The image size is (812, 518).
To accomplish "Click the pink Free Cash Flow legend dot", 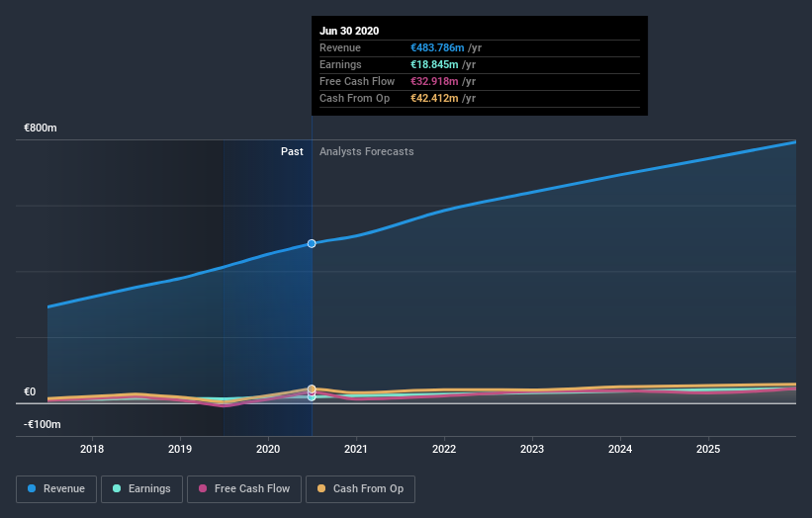I will (203, 488).
